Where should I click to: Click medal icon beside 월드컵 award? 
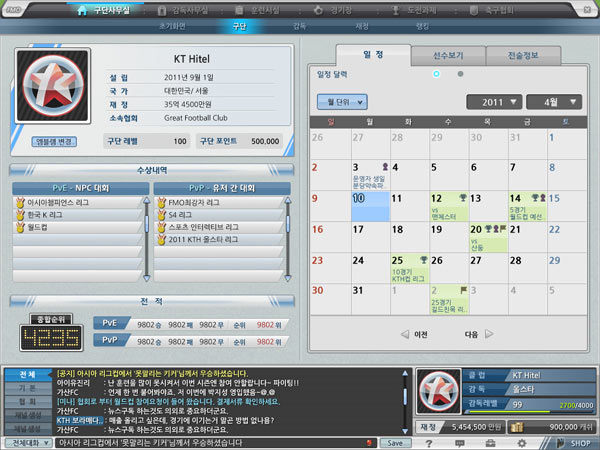pos(20,227)
